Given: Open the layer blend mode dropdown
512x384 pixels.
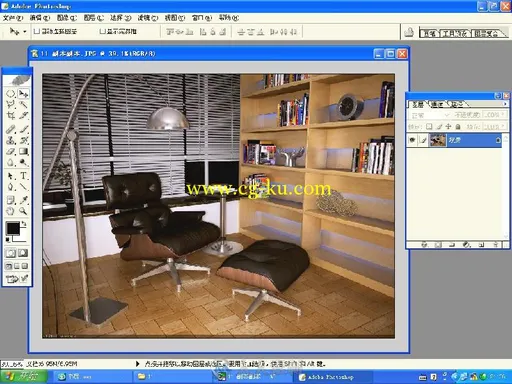Looking at the screenshot, I should click(430, 115).
